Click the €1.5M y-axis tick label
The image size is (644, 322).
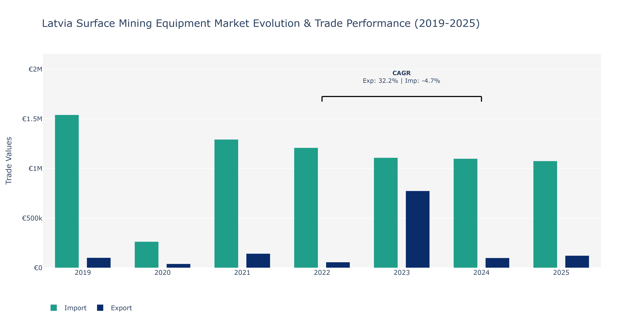pyautogui.click(x=32, y=119)
